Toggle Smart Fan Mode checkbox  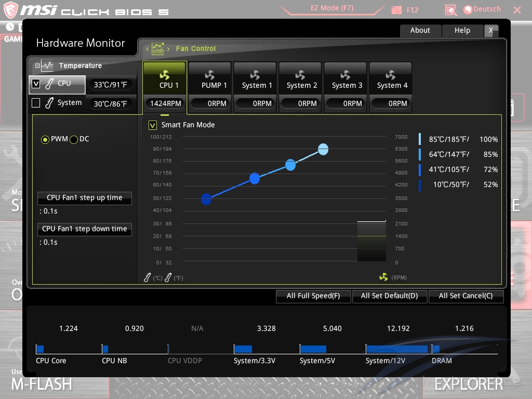click(x=153, y=125)
